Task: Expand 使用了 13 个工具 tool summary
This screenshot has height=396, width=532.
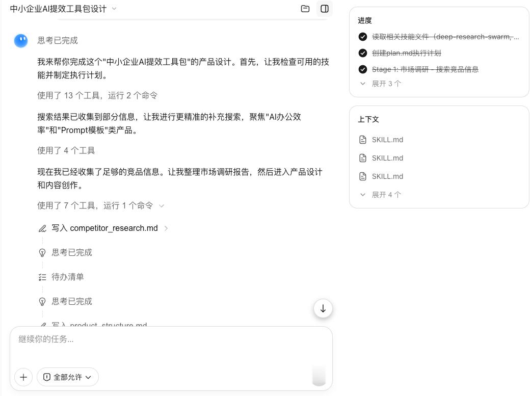Action: (x=97, y=96)
